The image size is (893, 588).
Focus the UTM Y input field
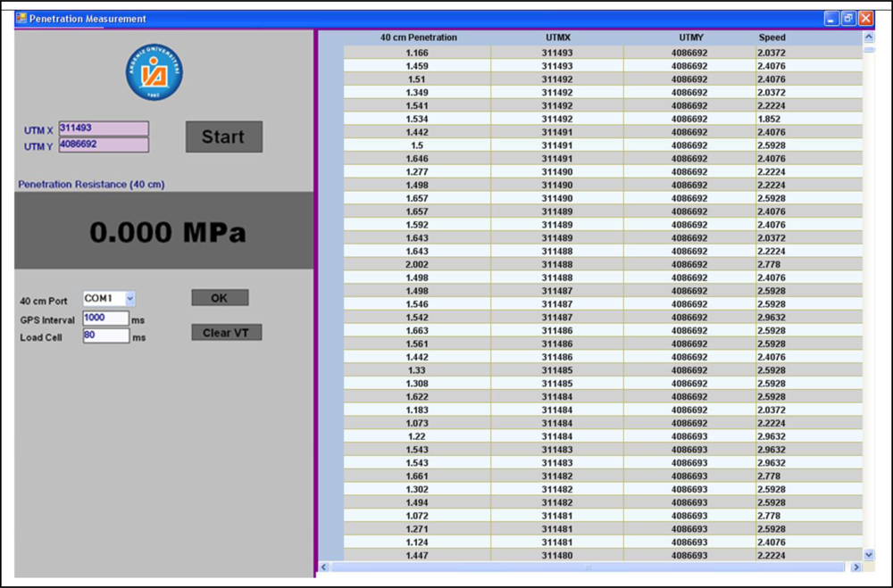(104, 145)
